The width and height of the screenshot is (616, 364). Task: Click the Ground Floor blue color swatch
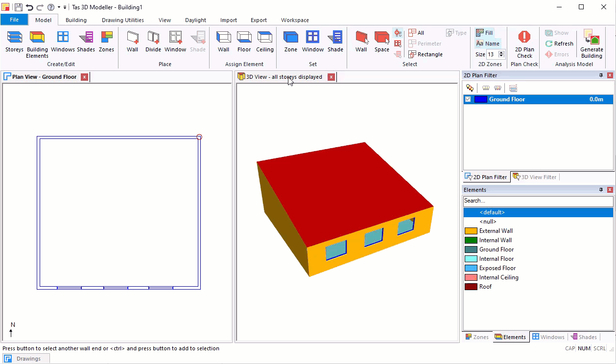[x=480, y=99]
